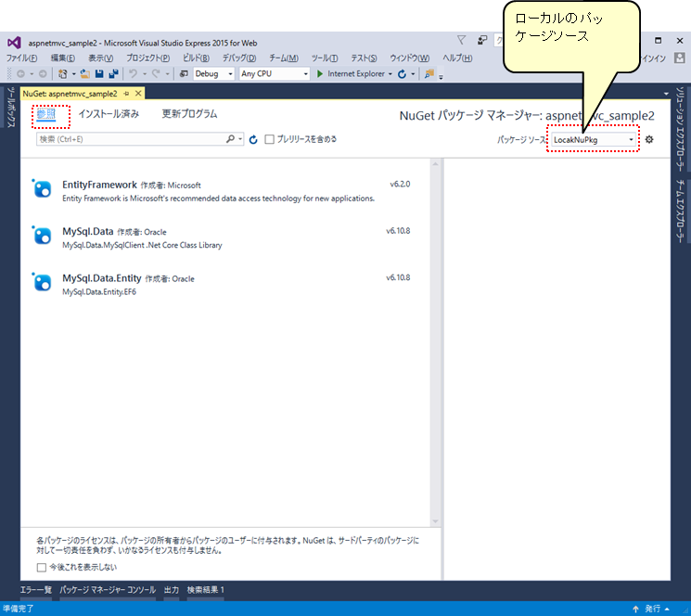The width and height of the screenshot is (691, 616).
Task: Switch to the 更新プログラム tab
Action: tap(189, 114)
